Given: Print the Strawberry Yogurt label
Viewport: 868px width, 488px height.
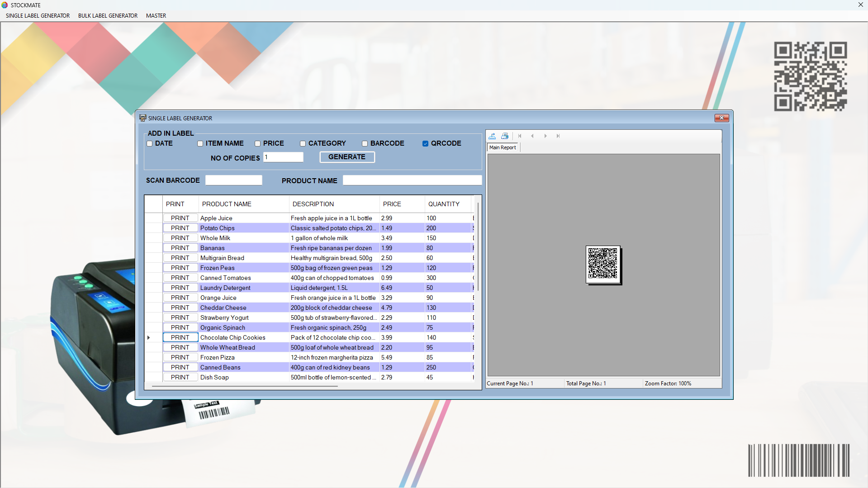Looking at the screenshot, I should [x=180, y=317].
